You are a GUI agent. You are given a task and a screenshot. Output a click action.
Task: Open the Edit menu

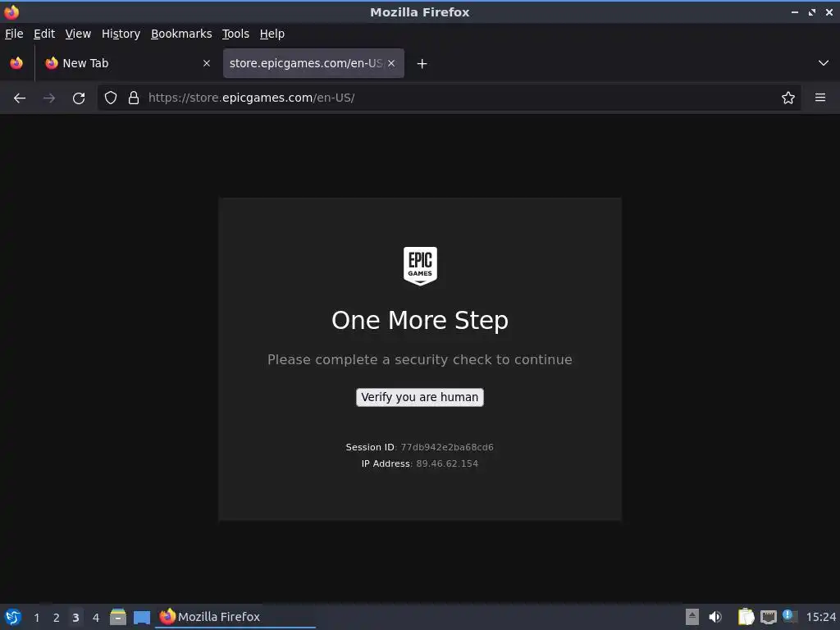click(x=44, y=34)
